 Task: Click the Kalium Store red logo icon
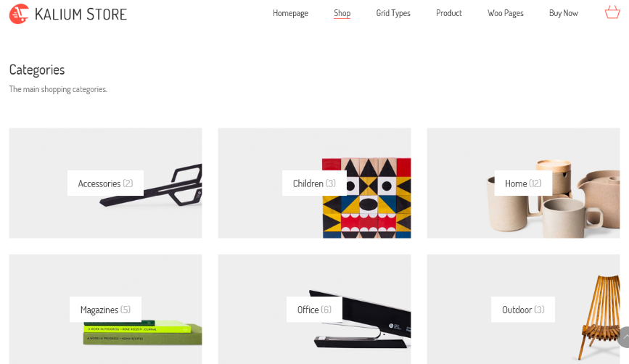[x=19, y=14]
